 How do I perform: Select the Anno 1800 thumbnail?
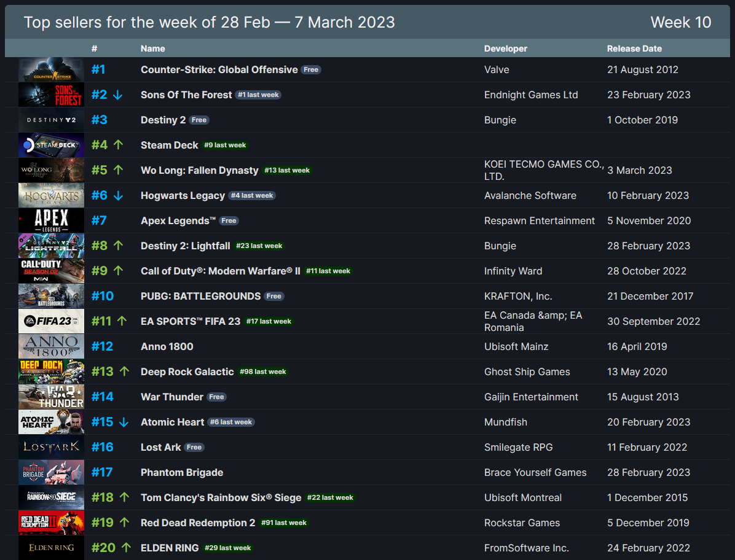click(x=51, y=346)
